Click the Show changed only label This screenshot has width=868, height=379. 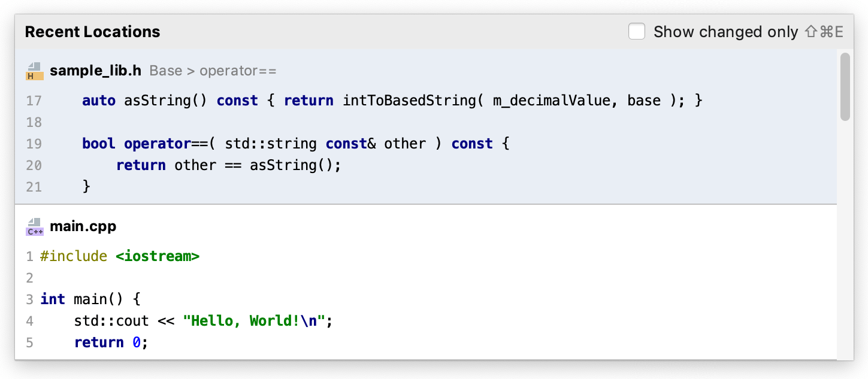point(725,32)
